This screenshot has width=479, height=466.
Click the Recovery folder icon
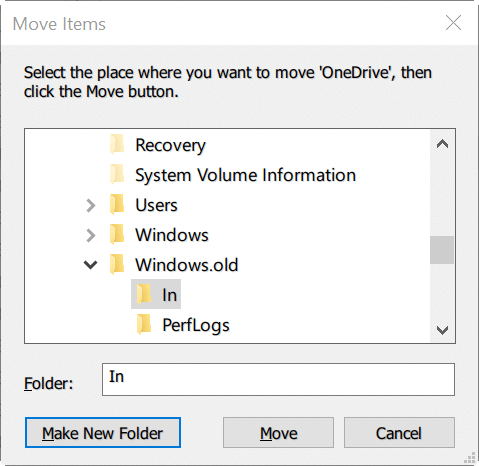[x=117, y=145]
